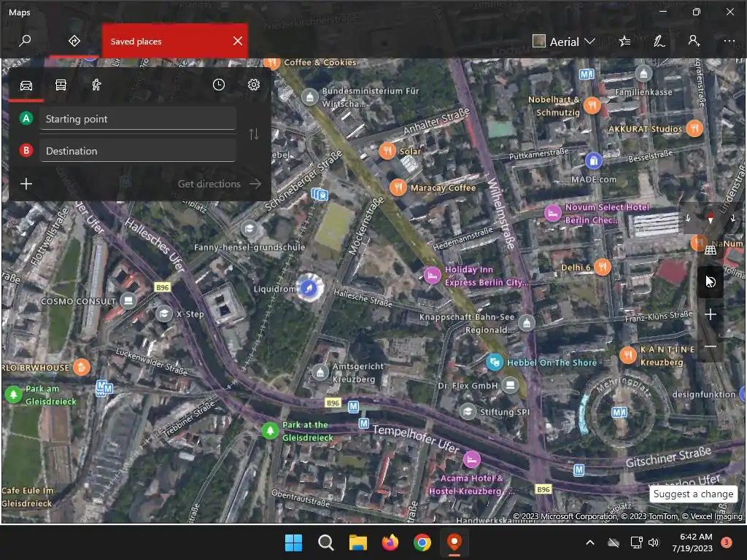Rotate map clockwise arrow
The image size is (747, 560).
point(732,218)
